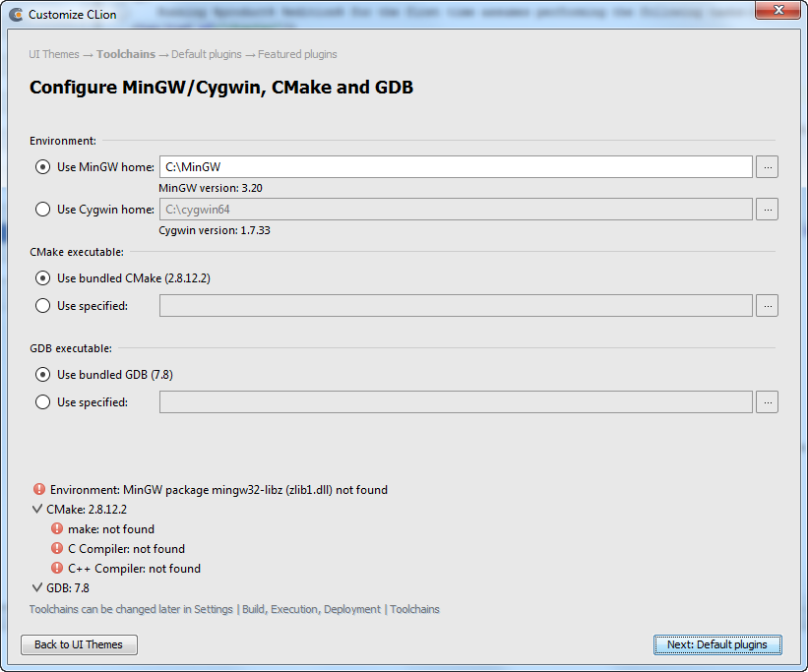Screen dimensions: 808x672
Task: Click Featured plugins in the wizard breadcrumb
Action: click(297, 54)
